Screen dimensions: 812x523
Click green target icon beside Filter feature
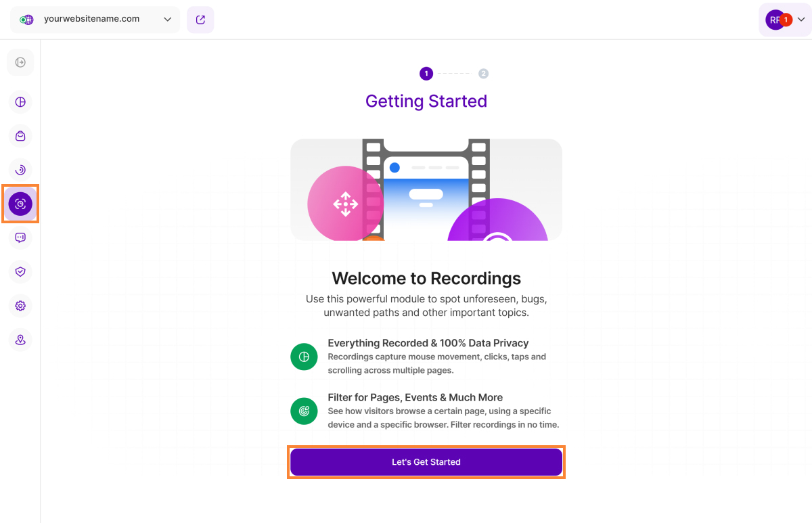[304, 411]
